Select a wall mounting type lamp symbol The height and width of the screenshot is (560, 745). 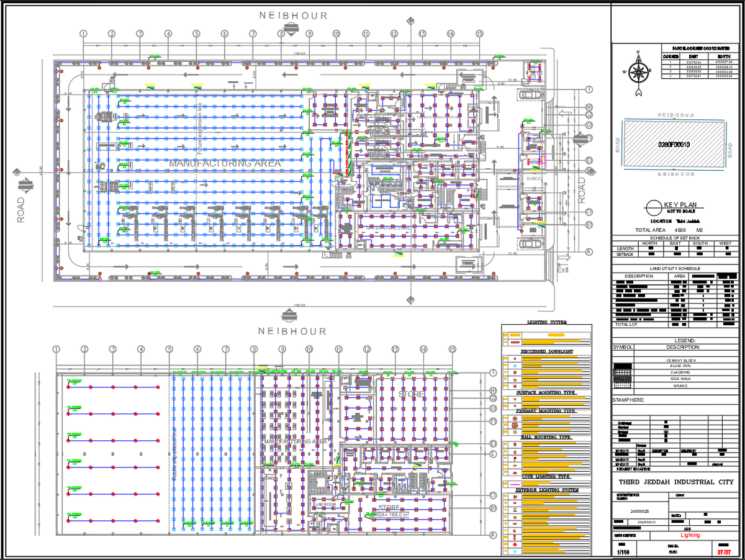[514, 443]
